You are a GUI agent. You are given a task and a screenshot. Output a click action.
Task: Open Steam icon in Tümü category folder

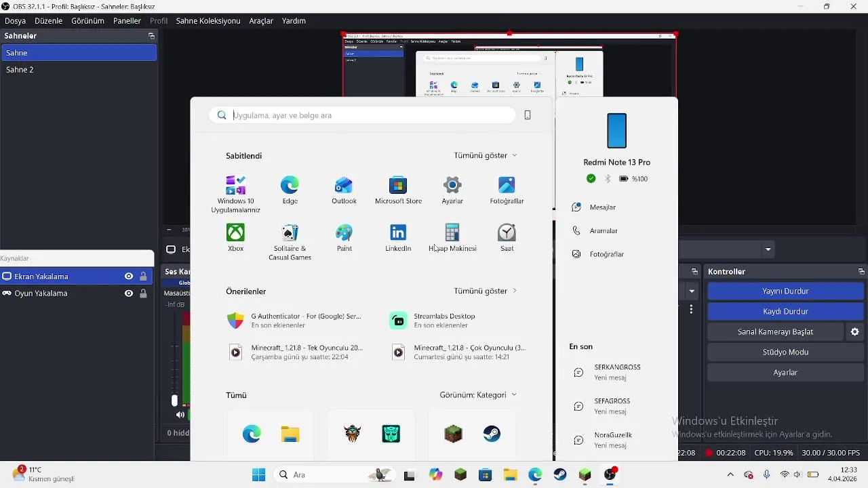pos(492,434)
